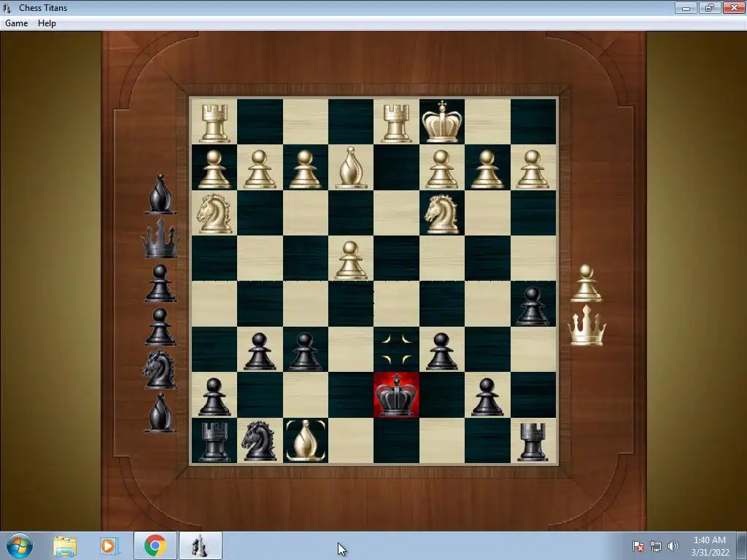Image resolution: width=747 pixels, height=560 pixels.
Task: Select the highlighted white bishop next to black knight
Action: coord(306,440)
